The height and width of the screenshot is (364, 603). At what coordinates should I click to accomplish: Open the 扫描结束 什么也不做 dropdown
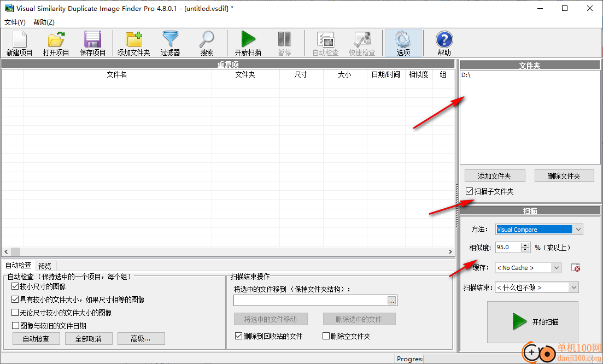574,287
